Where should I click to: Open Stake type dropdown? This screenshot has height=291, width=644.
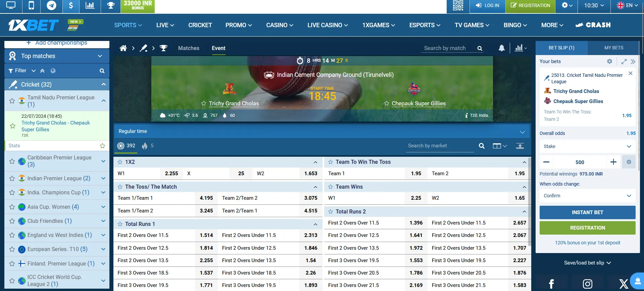[x=587, y=146]
